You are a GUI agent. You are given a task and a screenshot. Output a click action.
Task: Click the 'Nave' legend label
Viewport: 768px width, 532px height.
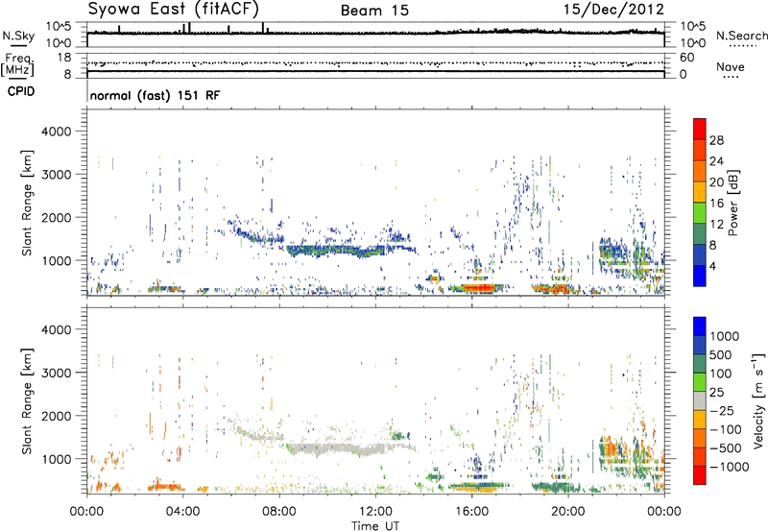click(731, 66)
